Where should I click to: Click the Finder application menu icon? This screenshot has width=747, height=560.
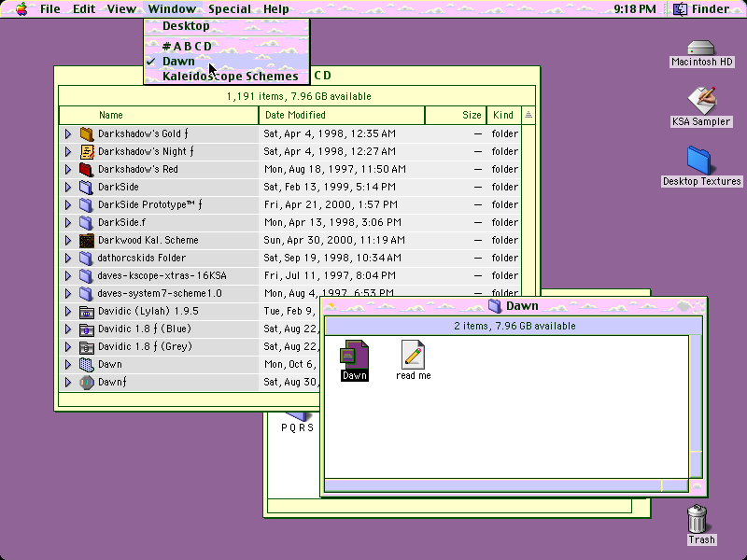coord(680,9)
